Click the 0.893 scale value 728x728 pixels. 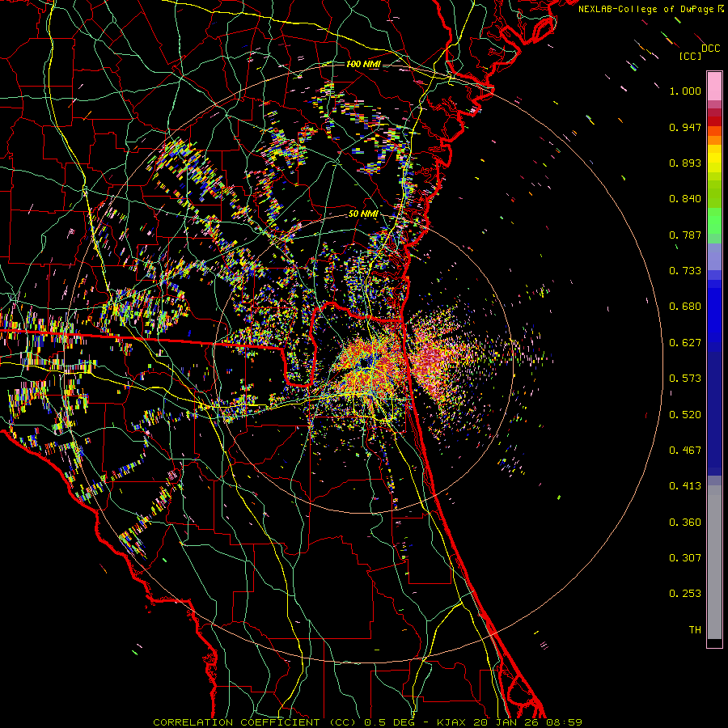click(x=685, y=163)
